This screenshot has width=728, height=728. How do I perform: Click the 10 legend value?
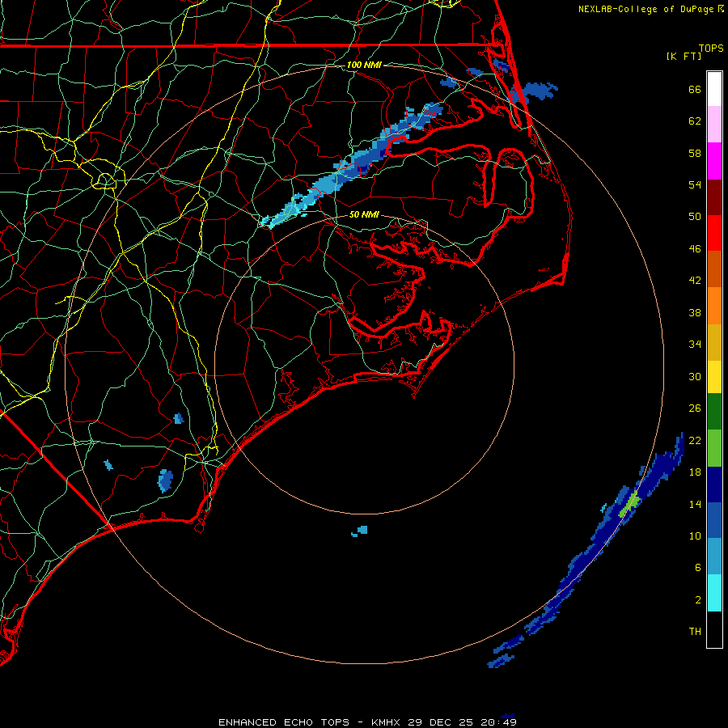(695, 535)
